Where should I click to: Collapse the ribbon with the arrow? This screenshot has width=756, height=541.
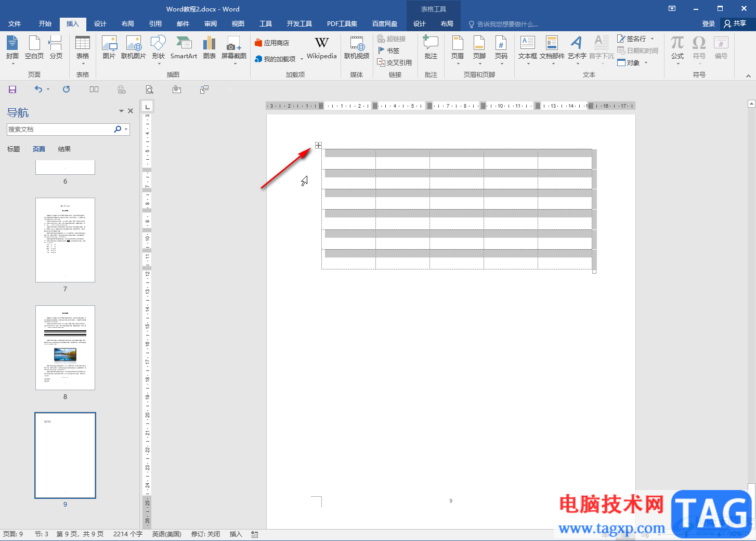pyautogui.click(x=748, y=75)
